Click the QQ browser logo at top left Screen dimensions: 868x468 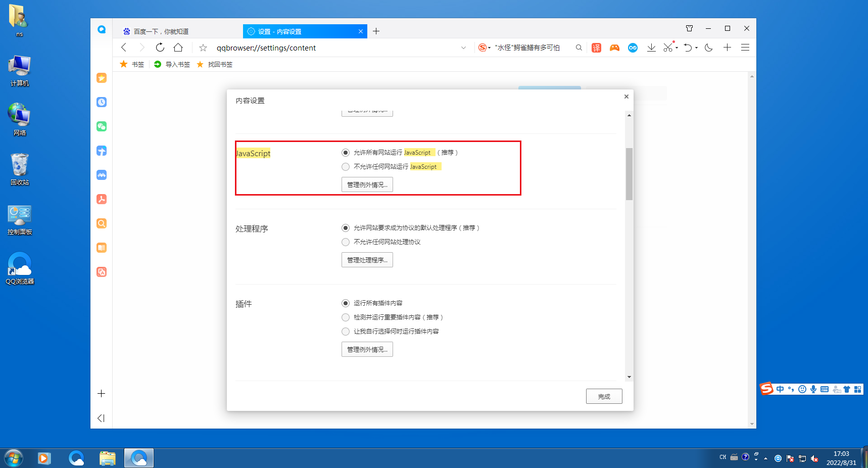102,29
